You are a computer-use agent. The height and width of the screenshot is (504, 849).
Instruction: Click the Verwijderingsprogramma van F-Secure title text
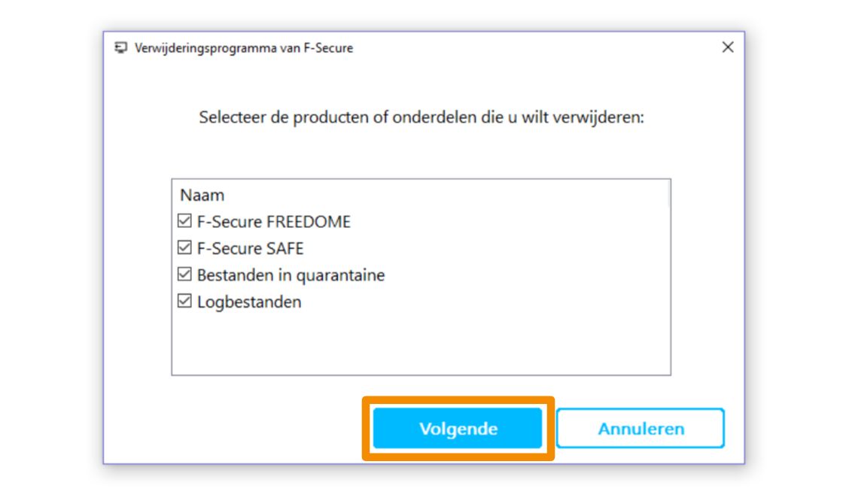click(x=244, y=48)
